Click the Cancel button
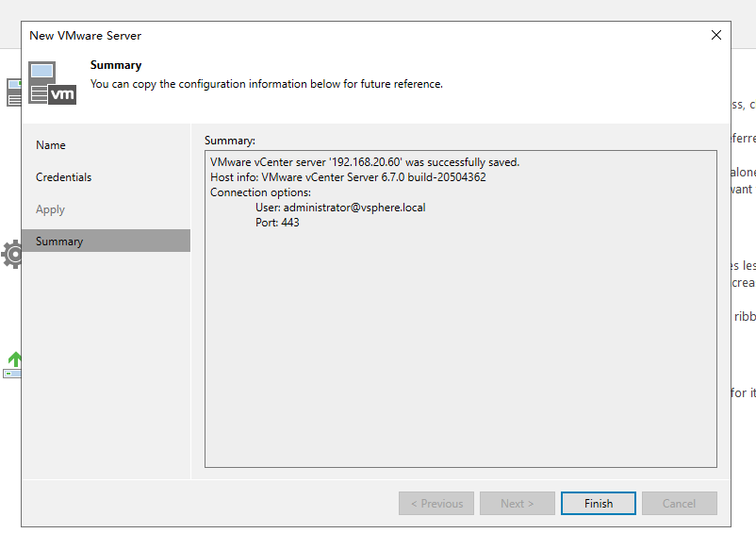 click(679, 503)
